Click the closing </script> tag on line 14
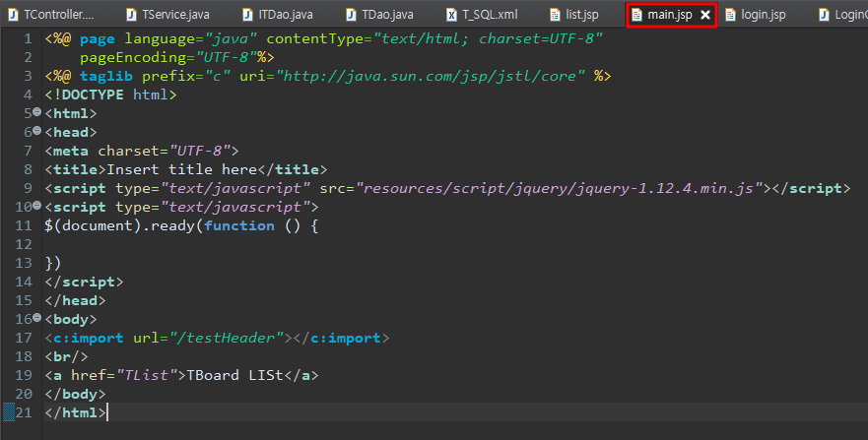Image resolution: width=868 pixels, height=440 pixels. 84,282
